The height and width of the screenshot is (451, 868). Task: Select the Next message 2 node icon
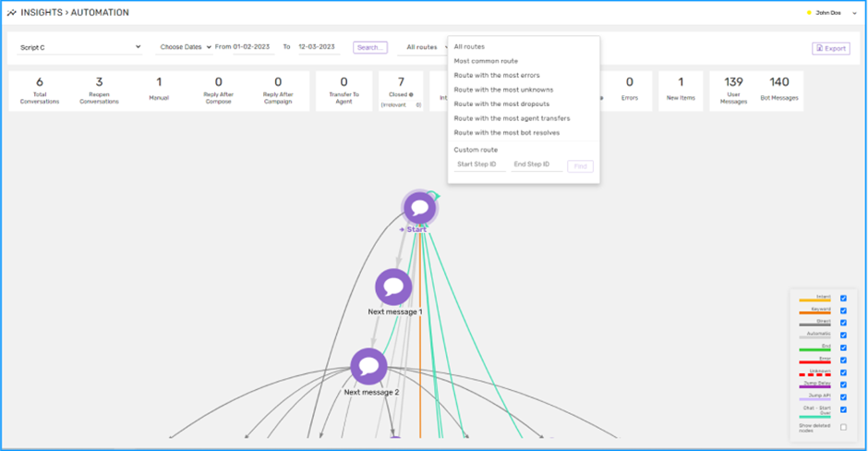tap(368, 366)
